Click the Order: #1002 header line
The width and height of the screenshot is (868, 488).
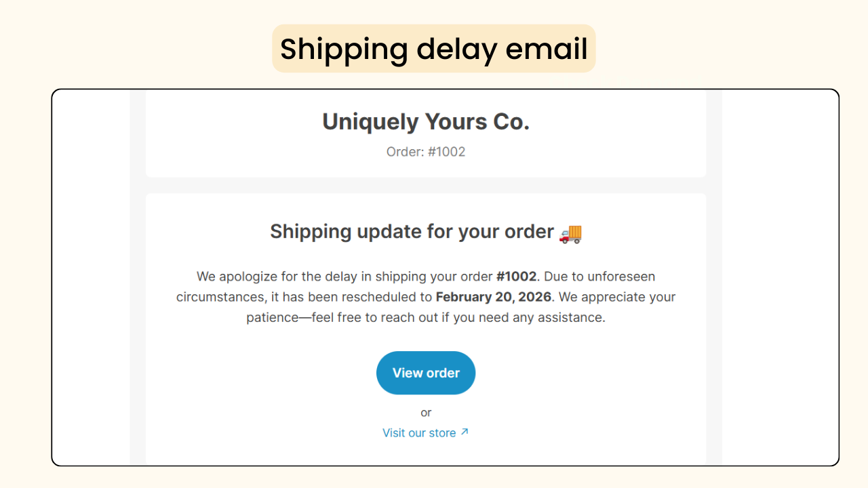click(426, 152)
